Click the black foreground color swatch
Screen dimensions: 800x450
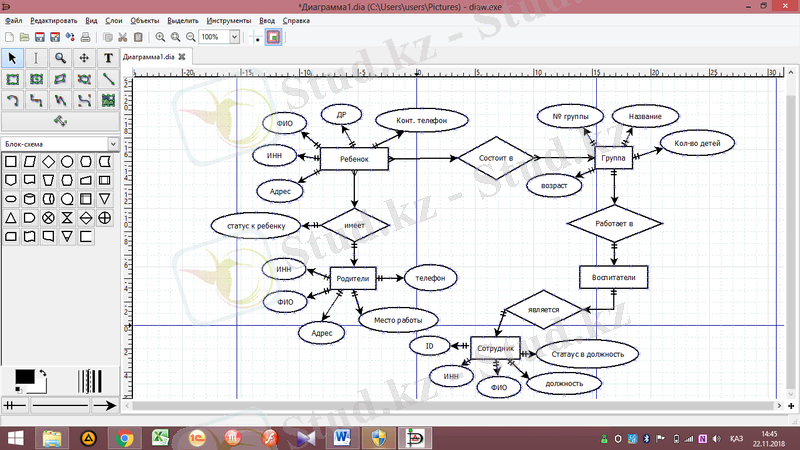[22, 376]
